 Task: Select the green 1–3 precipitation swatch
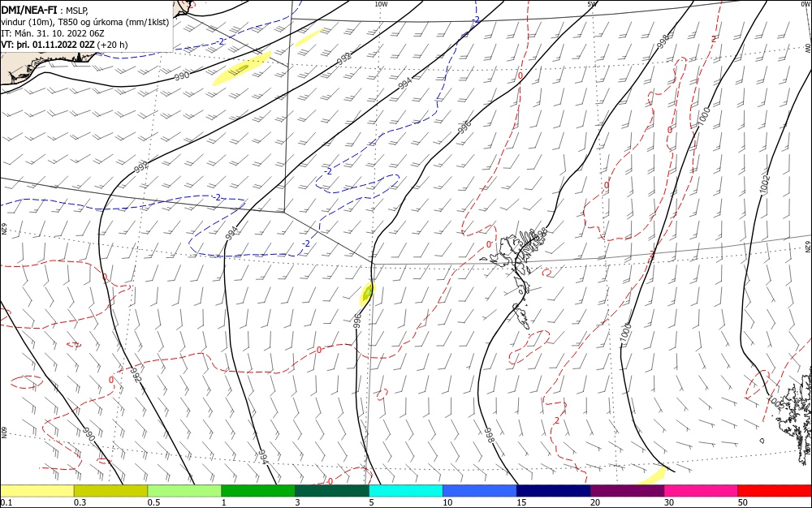tap(258, 491)
